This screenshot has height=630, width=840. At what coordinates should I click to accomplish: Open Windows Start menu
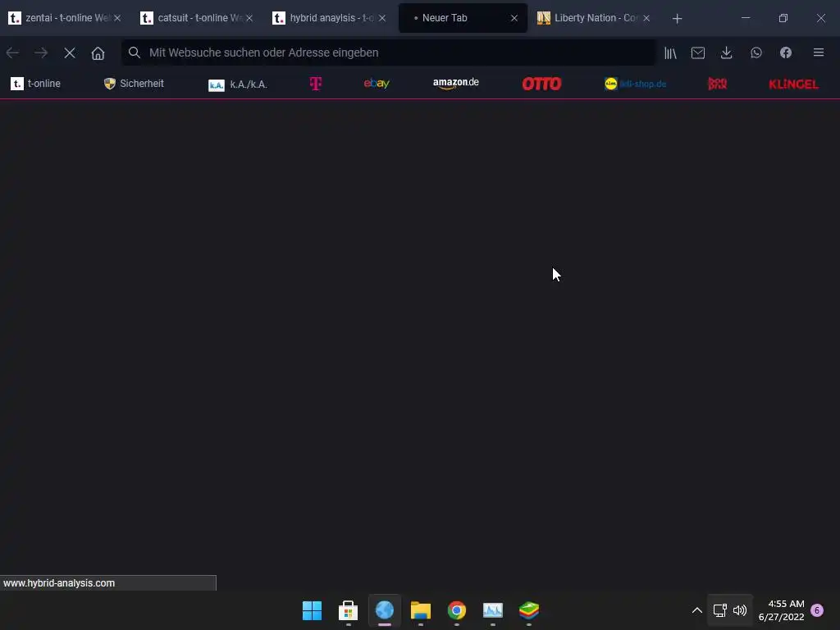click(313, 610)
